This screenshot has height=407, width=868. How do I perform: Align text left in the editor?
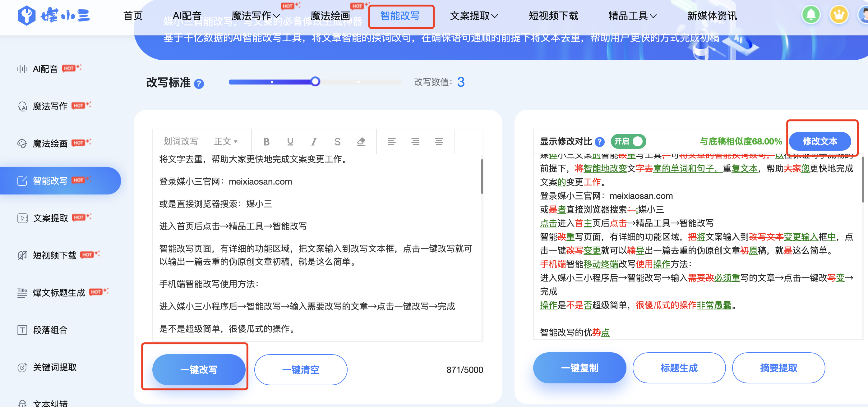(391, 142)
